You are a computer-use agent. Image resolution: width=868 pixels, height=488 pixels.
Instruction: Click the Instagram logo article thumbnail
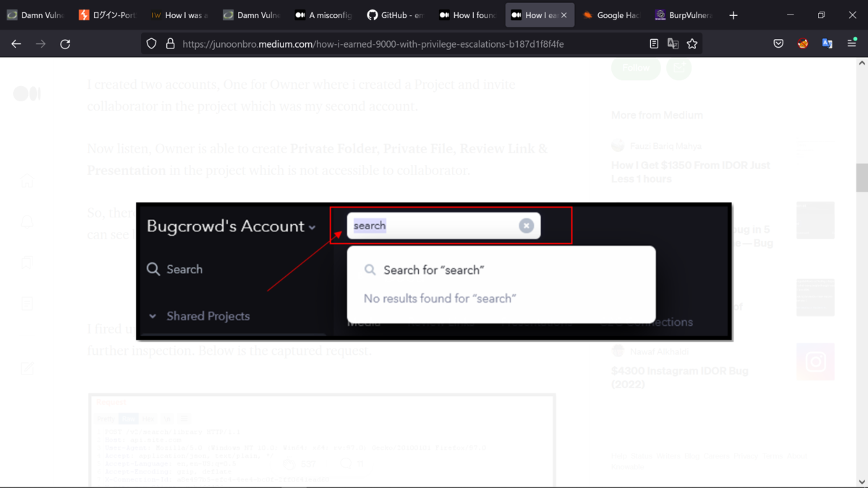[815, 361]
